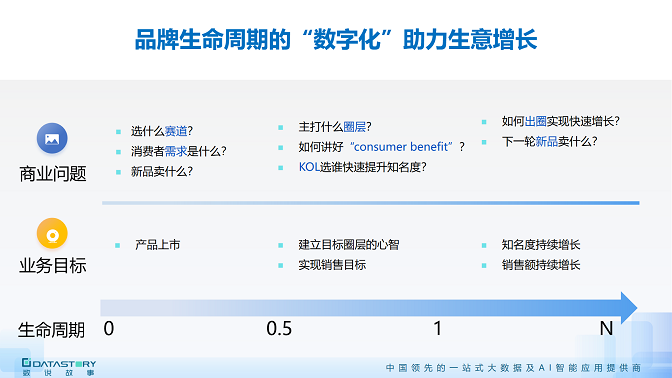Click the text 销售额持续增长
Viewport: 672px width, 378px height.
541,265
